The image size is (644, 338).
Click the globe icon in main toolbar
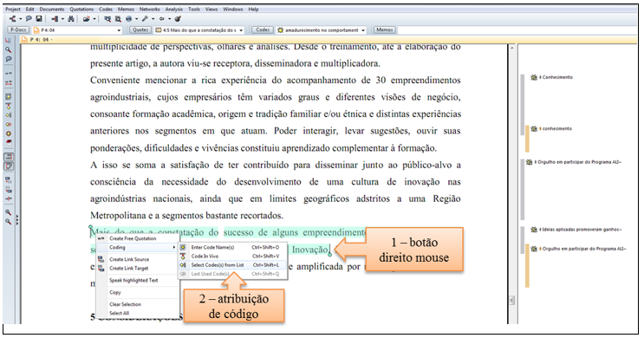click(x=128, y=19)
